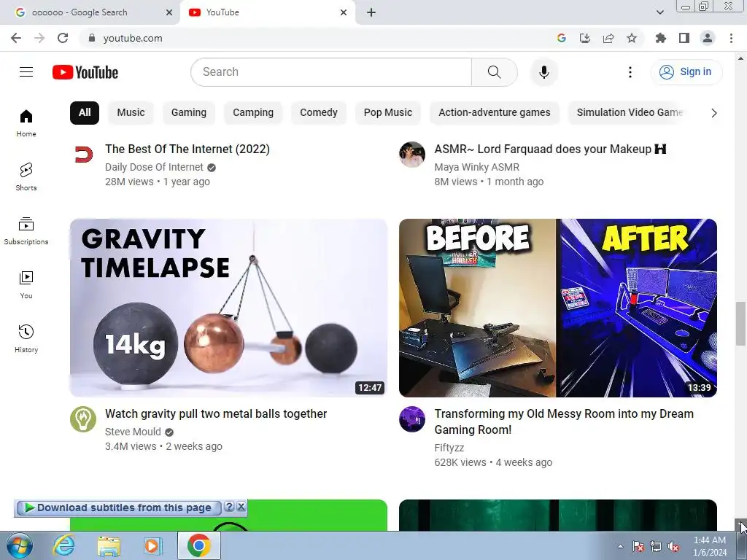Open help on subtitles download bar
This screenshot has height=560, width=747.
(x=229, y=507)
